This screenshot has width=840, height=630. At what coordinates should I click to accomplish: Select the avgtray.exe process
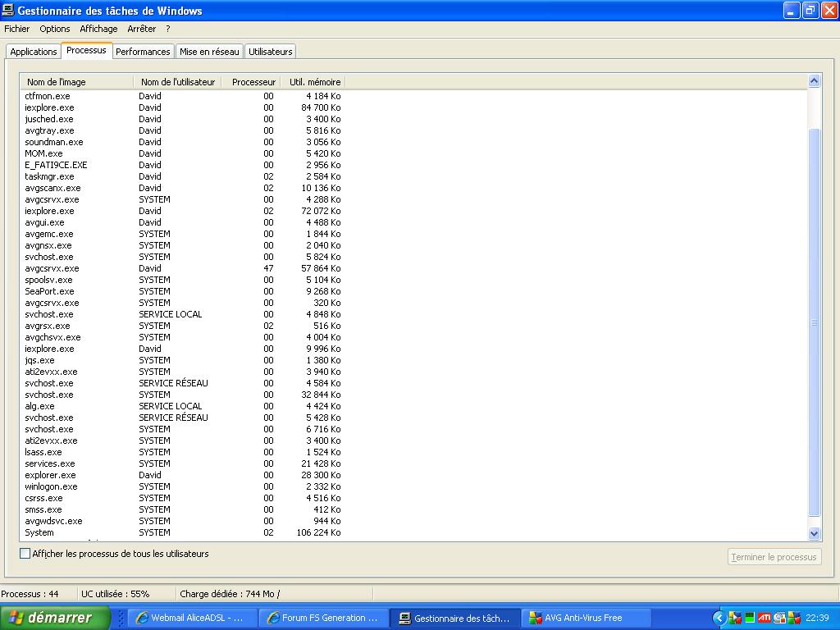[x=183, y=130]
